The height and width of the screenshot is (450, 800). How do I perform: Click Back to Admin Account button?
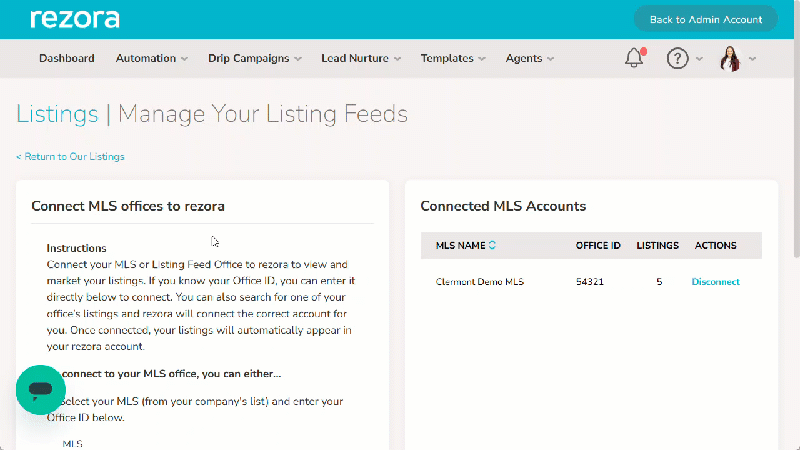point(706,19)
